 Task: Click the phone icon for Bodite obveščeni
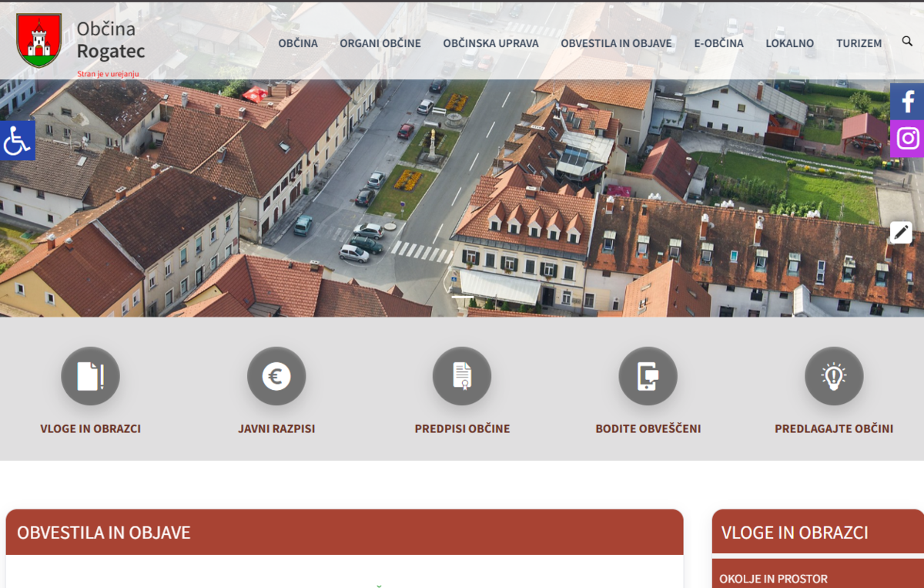pyautogui.click(x=648, y=375)
